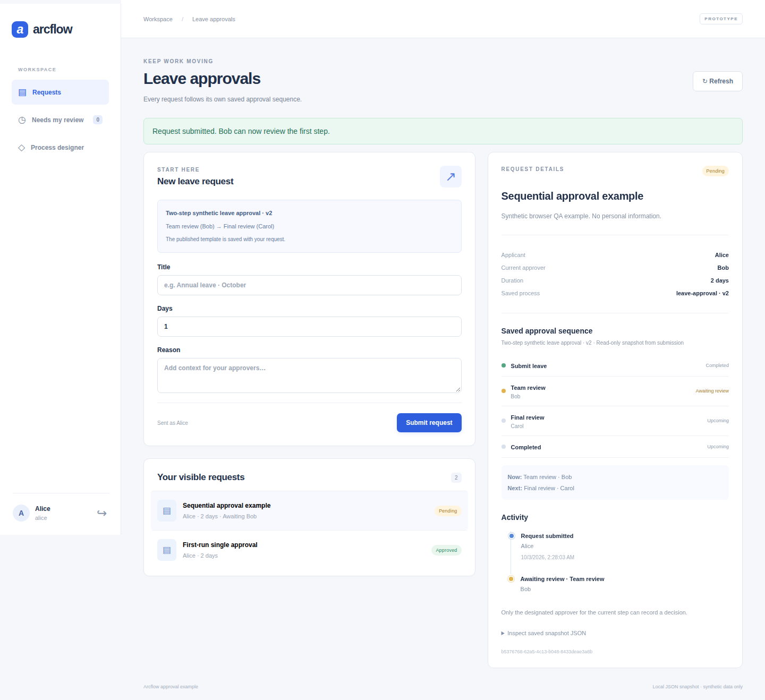
Task: Click the Team review step orange dot
Action: 504,391
